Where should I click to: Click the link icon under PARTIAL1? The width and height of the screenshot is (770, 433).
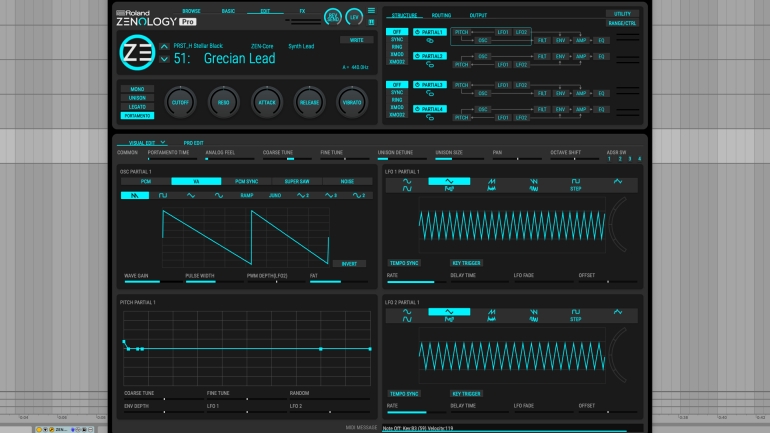430,40
